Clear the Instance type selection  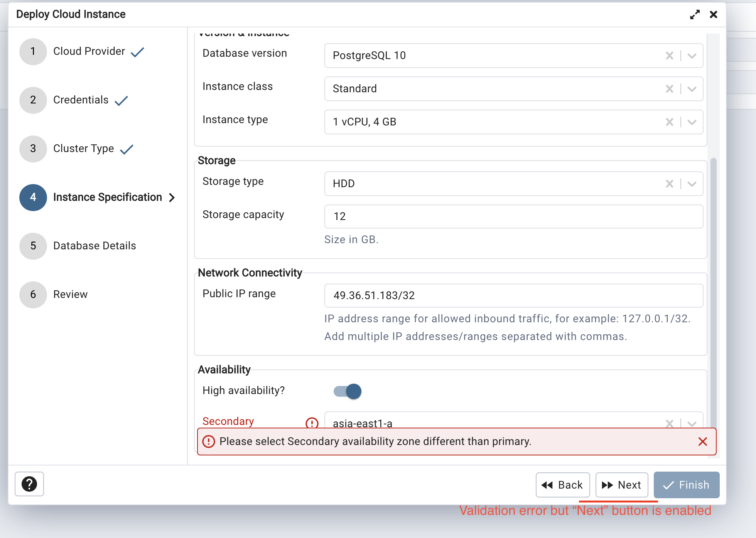[x=669, y=122]
